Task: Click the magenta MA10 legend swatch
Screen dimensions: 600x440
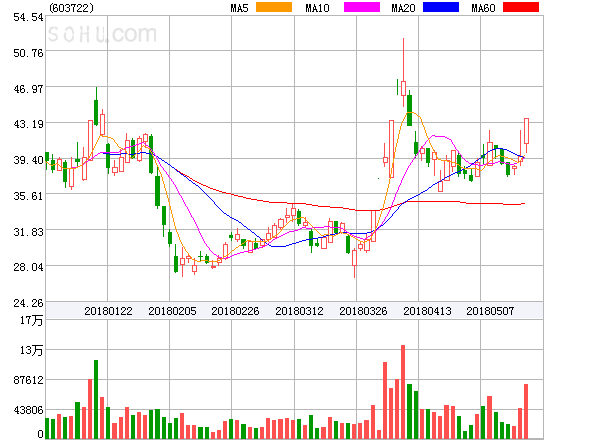Action: coord(362,7)
